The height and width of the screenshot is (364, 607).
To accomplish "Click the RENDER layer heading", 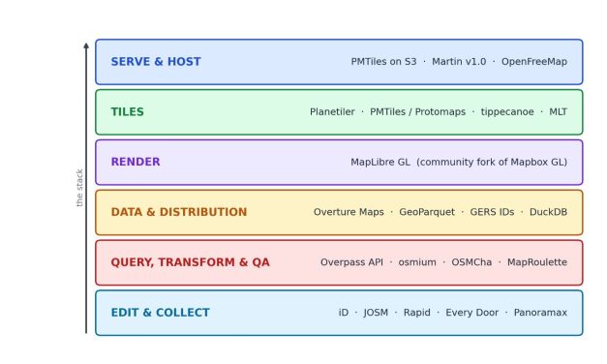I will click(x=136, y=162).
